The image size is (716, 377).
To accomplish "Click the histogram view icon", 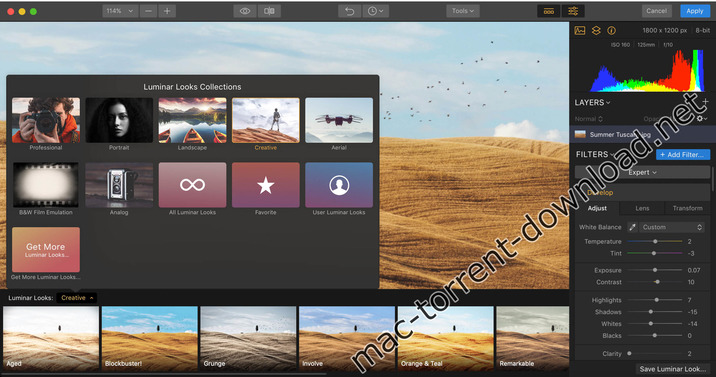I will click(580, 31).
